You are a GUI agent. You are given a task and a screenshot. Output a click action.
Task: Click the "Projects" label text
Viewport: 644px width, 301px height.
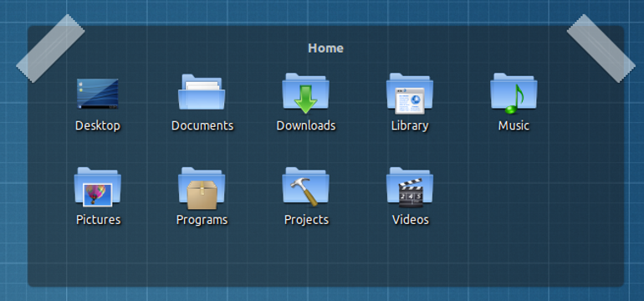(x=306, y=220)
